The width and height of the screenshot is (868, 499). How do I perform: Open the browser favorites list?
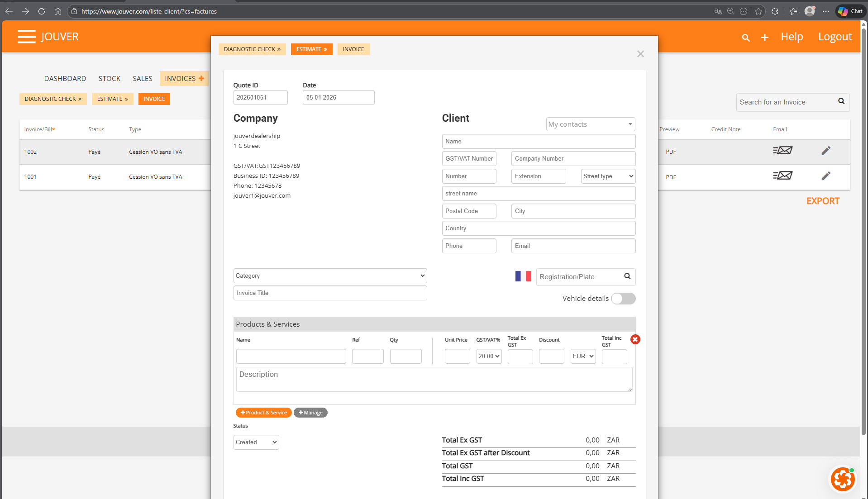coord(793,11)
